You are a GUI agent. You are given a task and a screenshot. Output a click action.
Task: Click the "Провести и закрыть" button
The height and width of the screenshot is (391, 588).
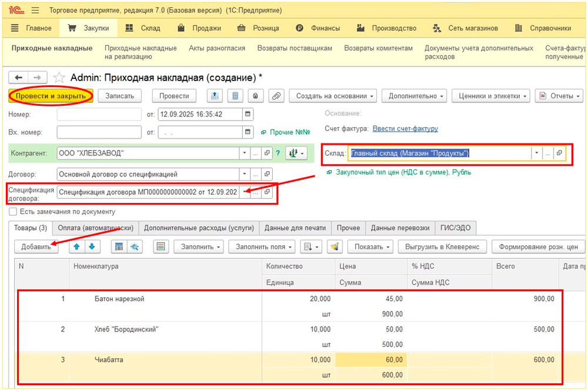coord(51,96)
